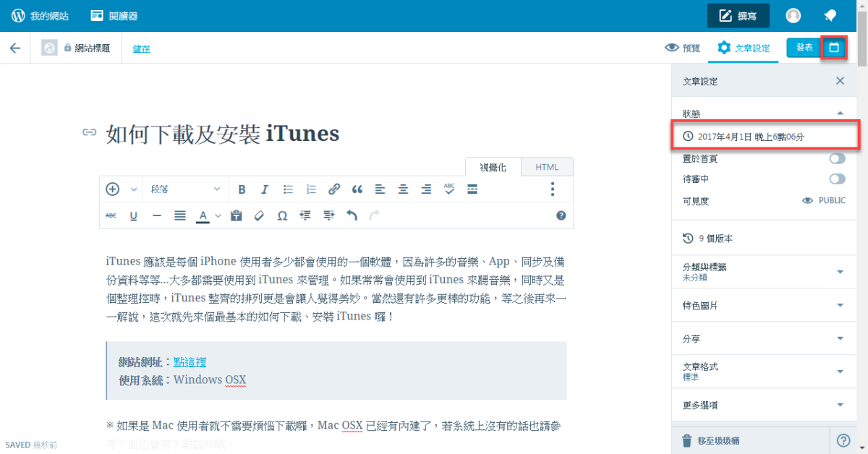Switch to the 視覺化 editor tab

pyautogui.click(x=493, y=167)
